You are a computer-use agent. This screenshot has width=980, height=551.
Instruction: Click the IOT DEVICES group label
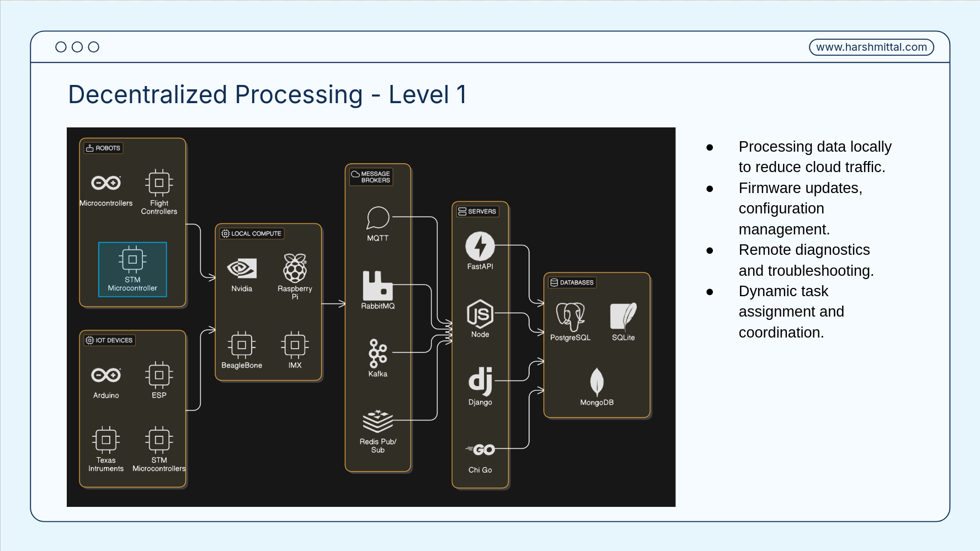tap(109, 340)
